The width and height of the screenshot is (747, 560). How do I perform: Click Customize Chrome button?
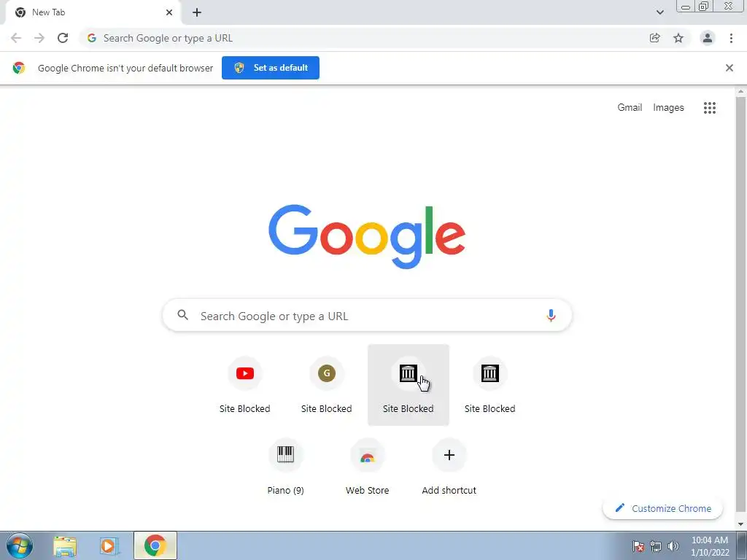click(x=662, y=508)
